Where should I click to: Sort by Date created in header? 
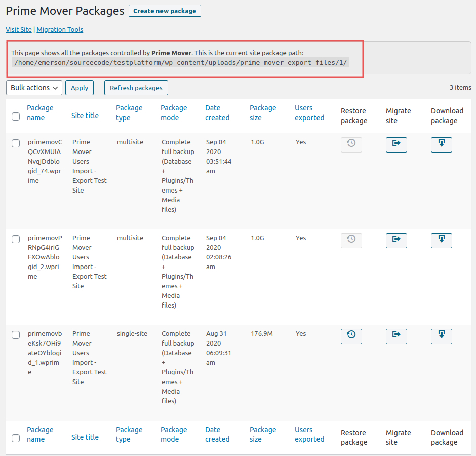[x=217, y=112]
